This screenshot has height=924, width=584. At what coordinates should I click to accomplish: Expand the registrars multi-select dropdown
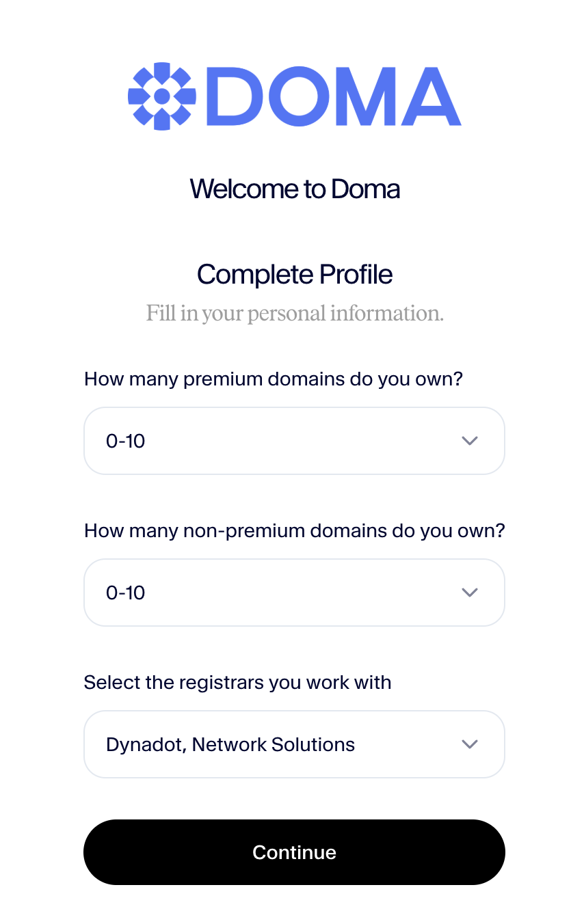coord(294,744)
